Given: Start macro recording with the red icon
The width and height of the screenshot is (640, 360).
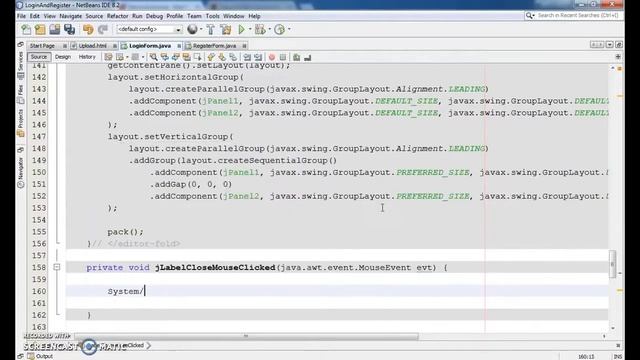Looking at the screenshot, I should click(x=272, y=57).
